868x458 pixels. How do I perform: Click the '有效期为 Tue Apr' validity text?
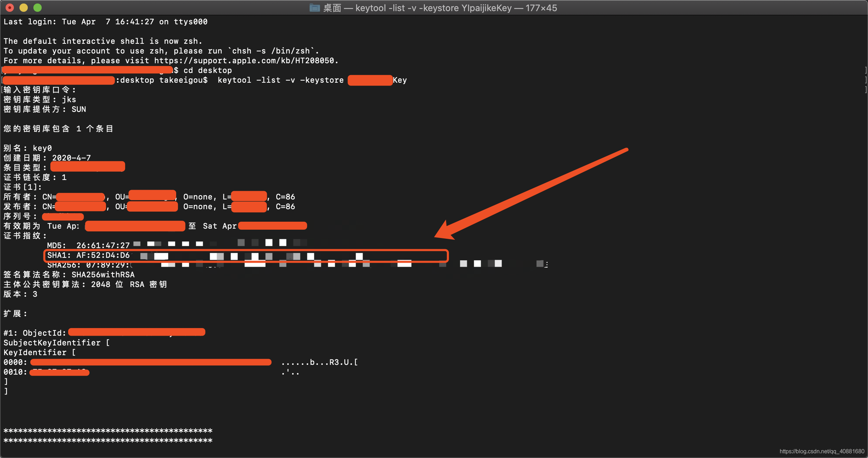(42, 226)
